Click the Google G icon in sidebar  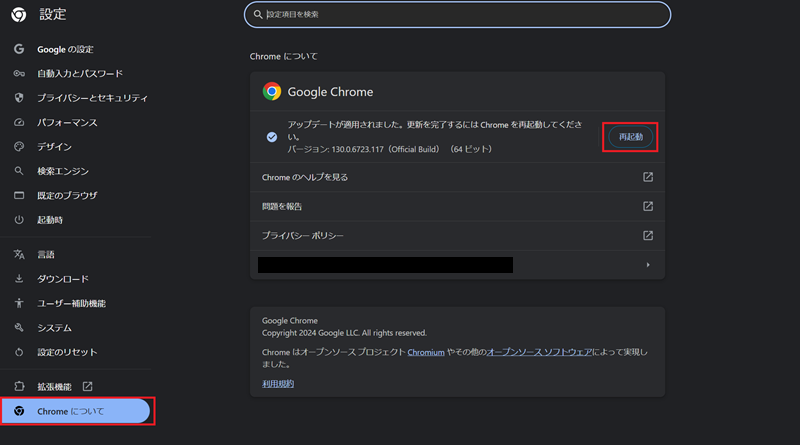tap(19, 49)
